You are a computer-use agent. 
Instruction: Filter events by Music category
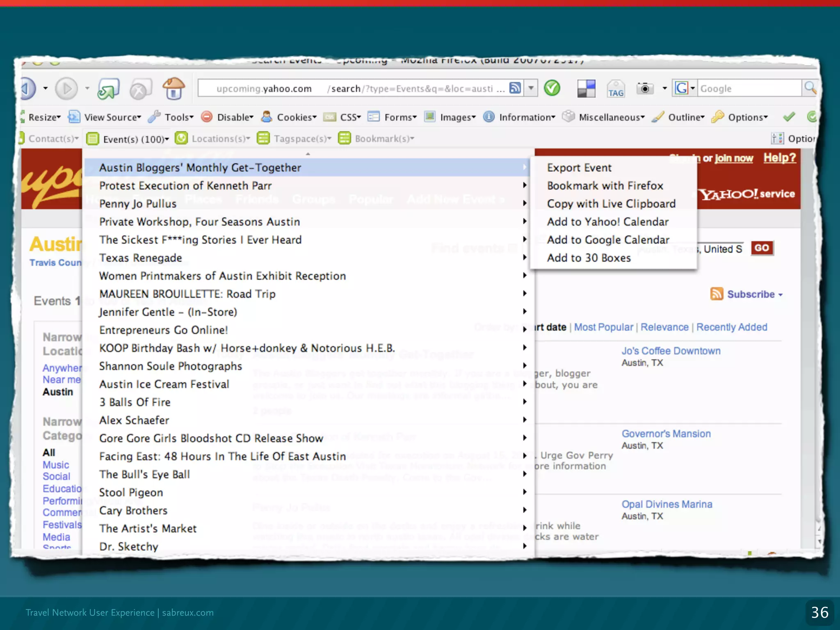56,465
